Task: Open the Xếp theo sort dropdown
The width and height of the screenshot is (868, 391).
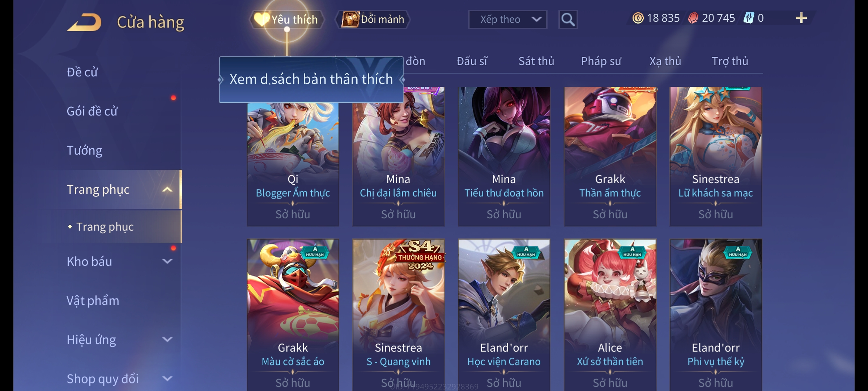Action: click(x=507, y=20)
